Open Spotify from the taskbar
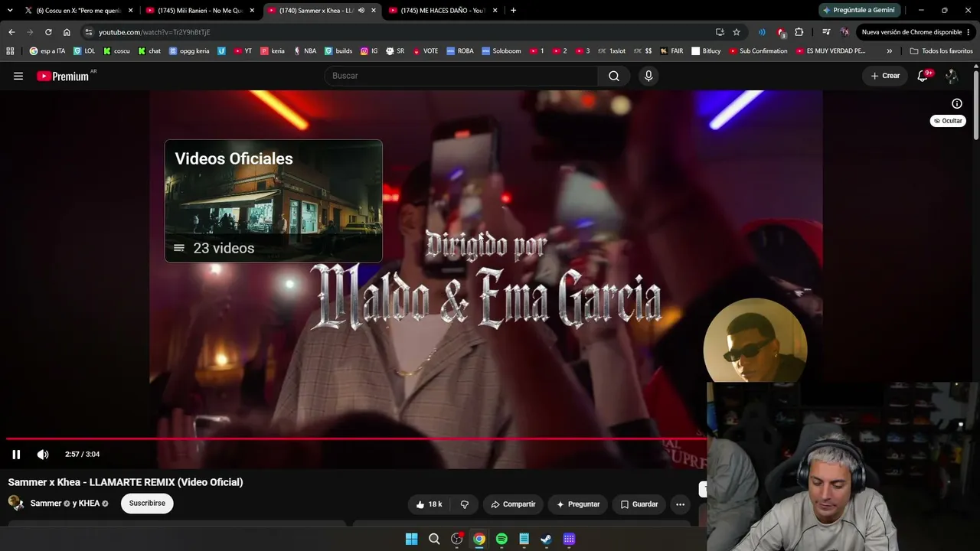 click(x=501, y=539)
